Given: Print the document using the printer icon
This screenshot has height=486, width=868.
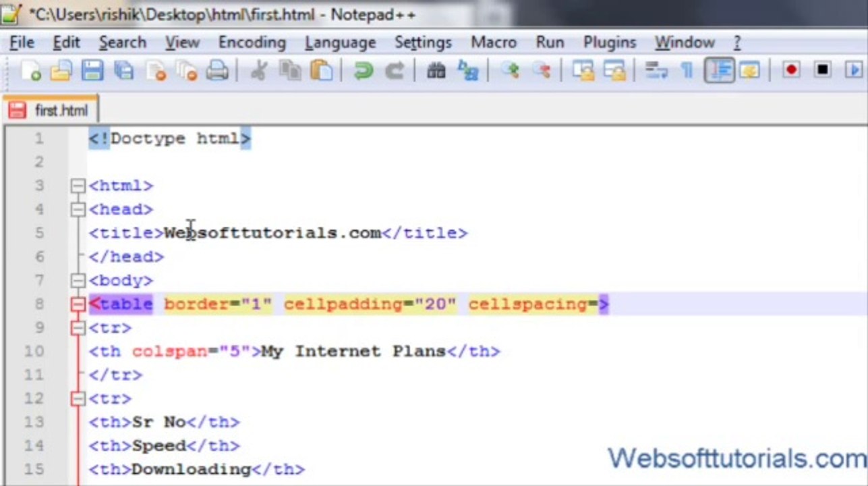Looking at the screenshot, I should tap(217, 70).
